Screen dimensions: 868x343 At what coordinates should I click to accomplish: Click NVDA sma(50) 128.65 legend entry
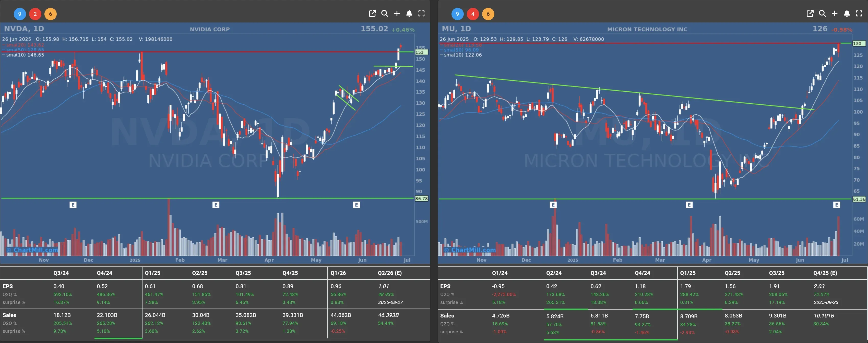(23, 50)
